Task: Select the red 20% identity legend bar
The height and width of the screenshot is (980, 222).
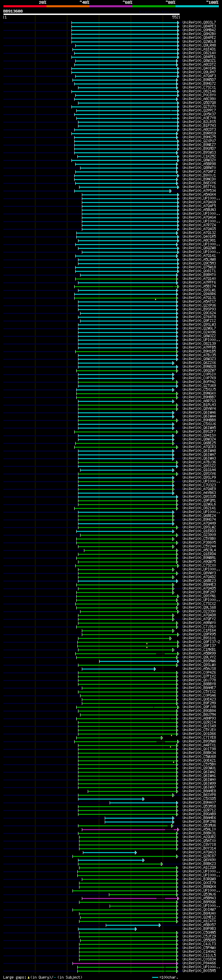Action: (25, 6)
